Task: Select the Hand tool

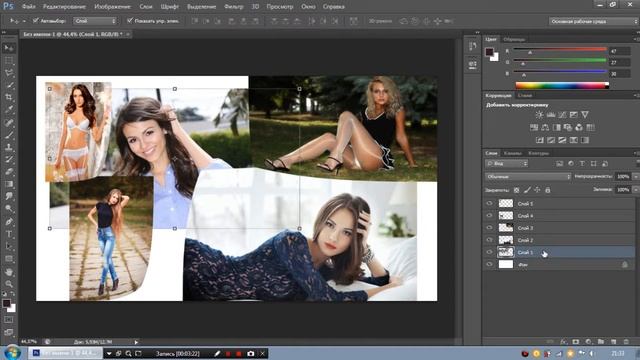Action: [x=9, y=271]
